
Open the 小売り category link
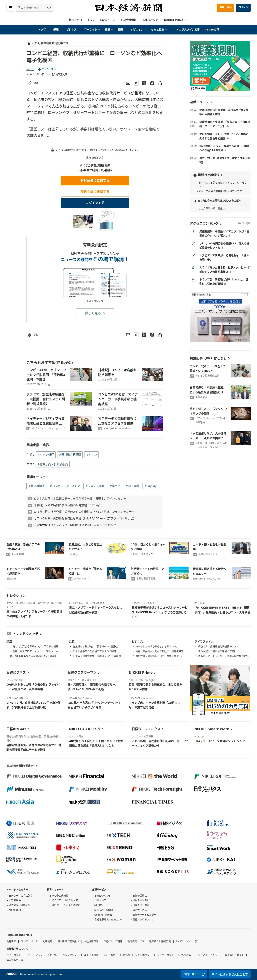[x=30, y=69]
